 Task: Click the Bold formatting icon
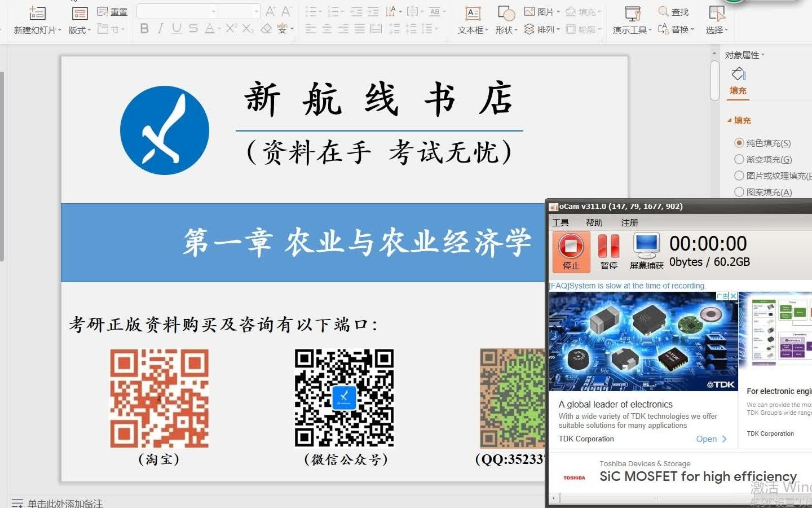[144, 28]
